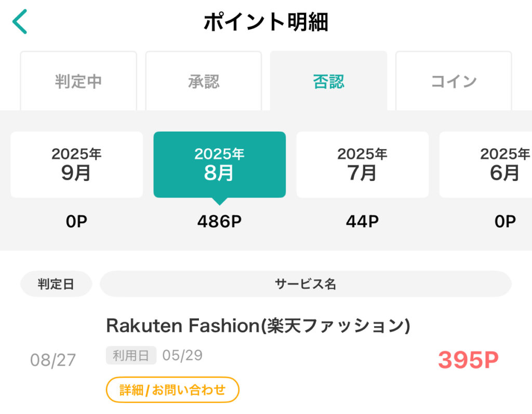Select the 2025年9月 month card
Image resolution: width=532 pixels, height=414 pixels.
76,164
